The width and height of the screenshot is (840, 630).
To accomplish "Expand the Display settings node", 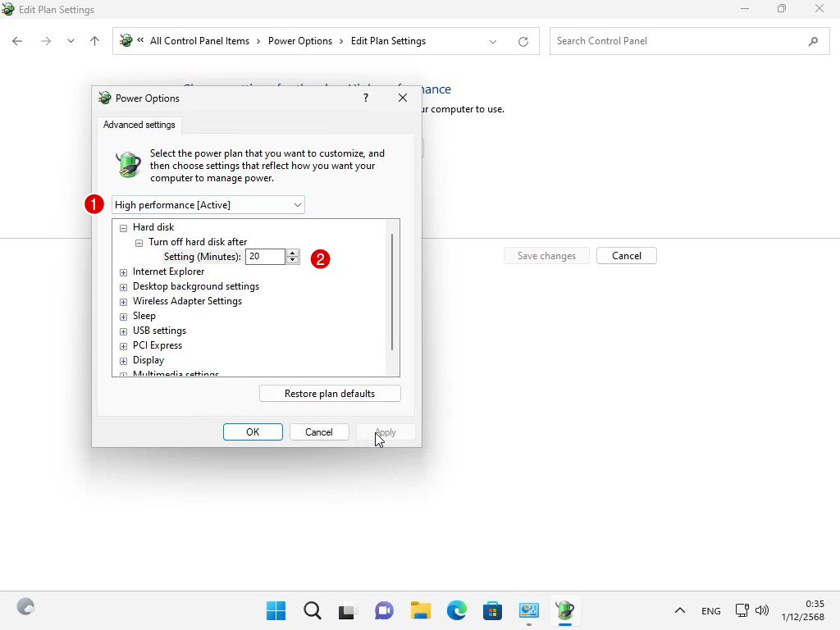I will (x=124, y=360).
